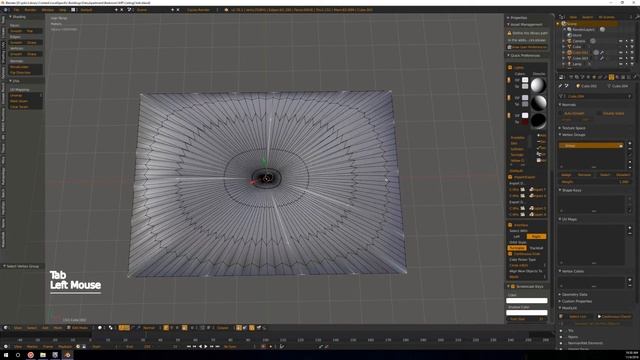This screenshot has height=360, width=640.
Task: Collapse the Shading panel in tool shelf
Action: pos(18,17)
